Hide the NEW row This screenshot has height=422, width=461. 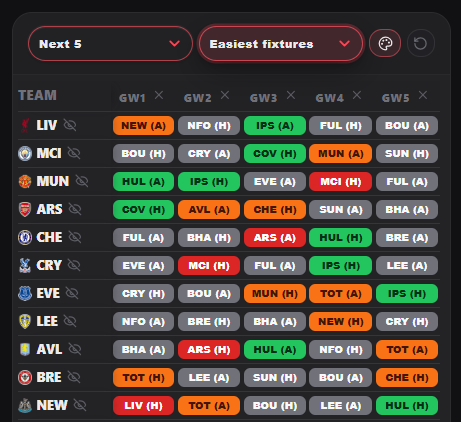click(80, 405)
